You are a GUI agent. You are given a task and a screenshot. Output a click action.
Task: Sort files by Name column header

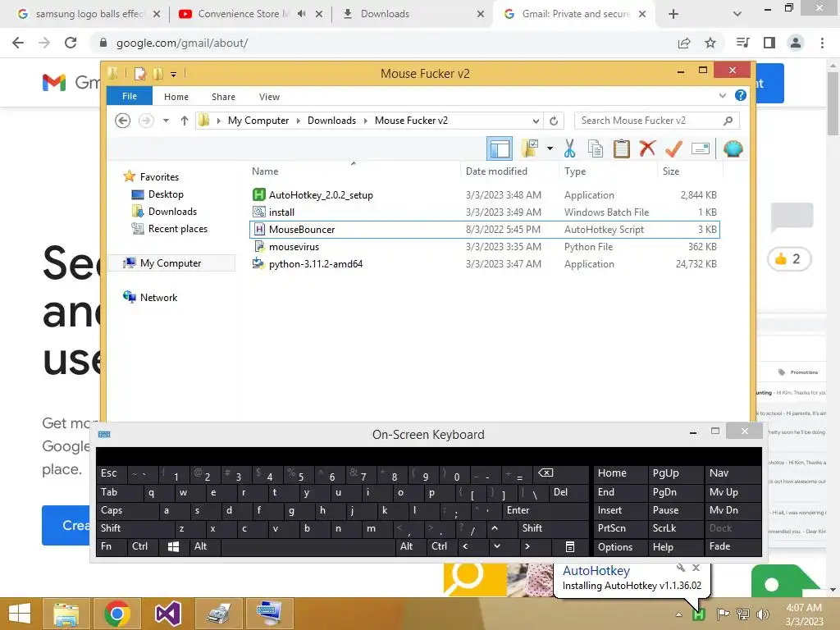(354, 171)
